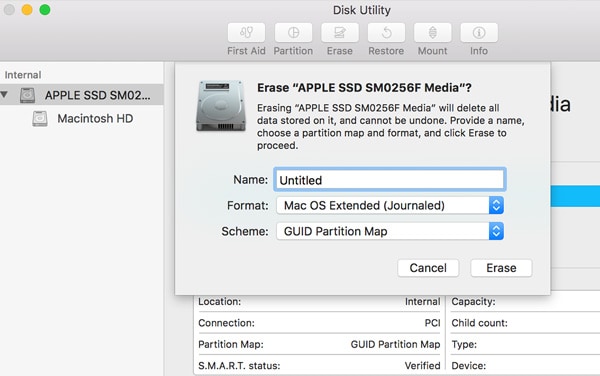The image size is (600, 376).
Task: Click the Connection: PCI value
Action: pyautogui.click(x=432, y=323)
